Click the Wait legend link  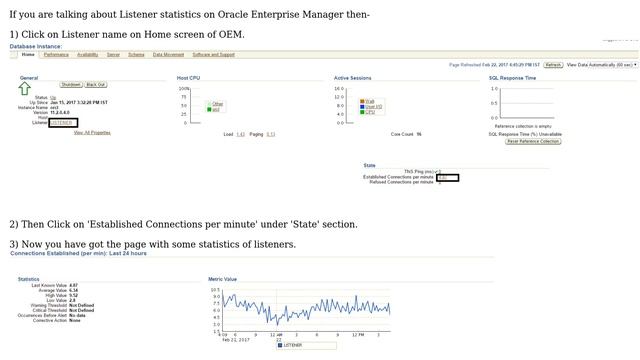point(369,101)
